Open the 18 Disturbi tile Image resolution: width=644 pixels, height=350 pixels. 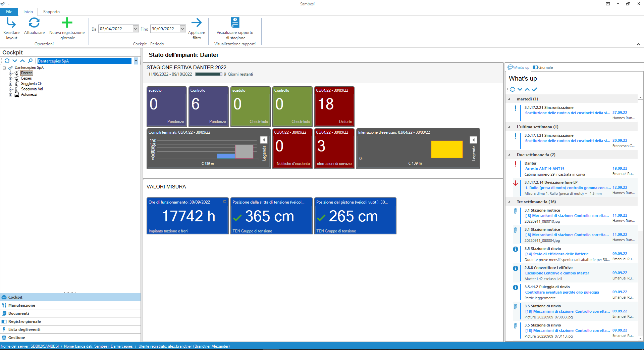pyautogui.click(x=334, y=106)
